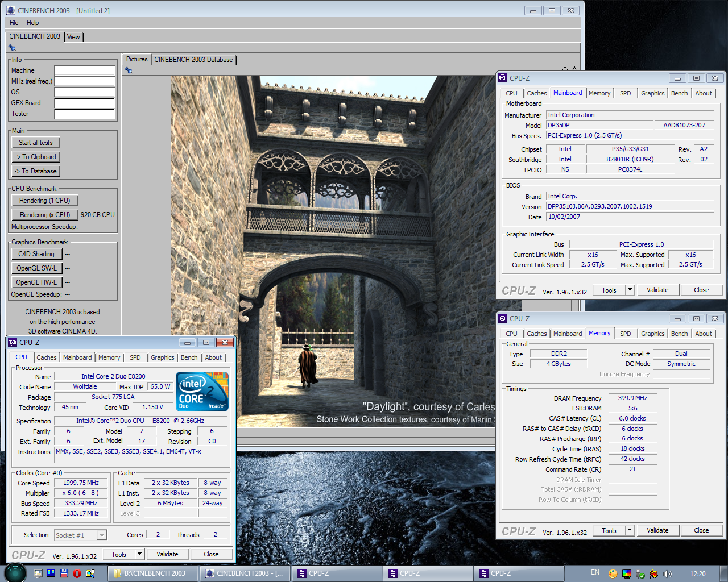
Task: Open About tab in CPU-Z Mainboard window
Action: coord(704,93)
